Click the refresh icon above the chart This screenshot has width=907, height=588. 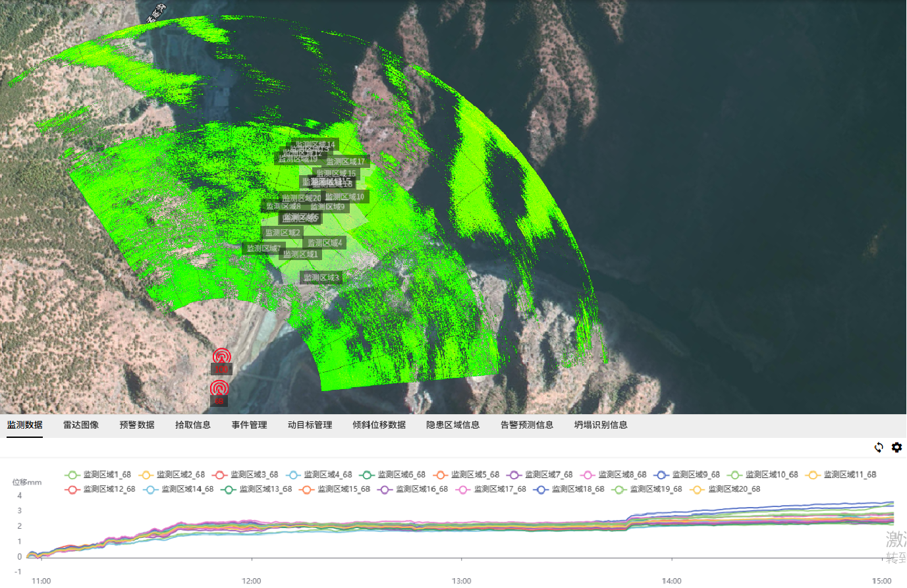point(879,448)
